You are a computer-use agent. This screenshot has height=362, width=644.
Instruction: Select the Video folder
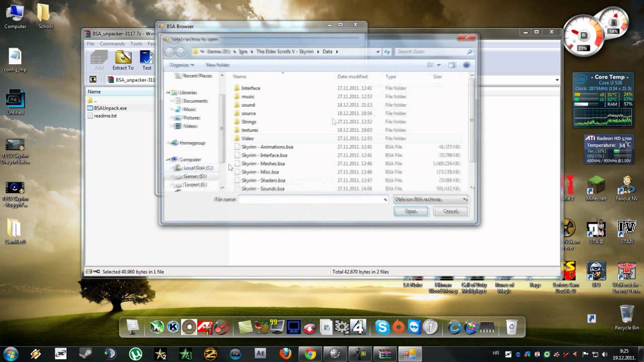pyautogui.click(x=247, y=138)
